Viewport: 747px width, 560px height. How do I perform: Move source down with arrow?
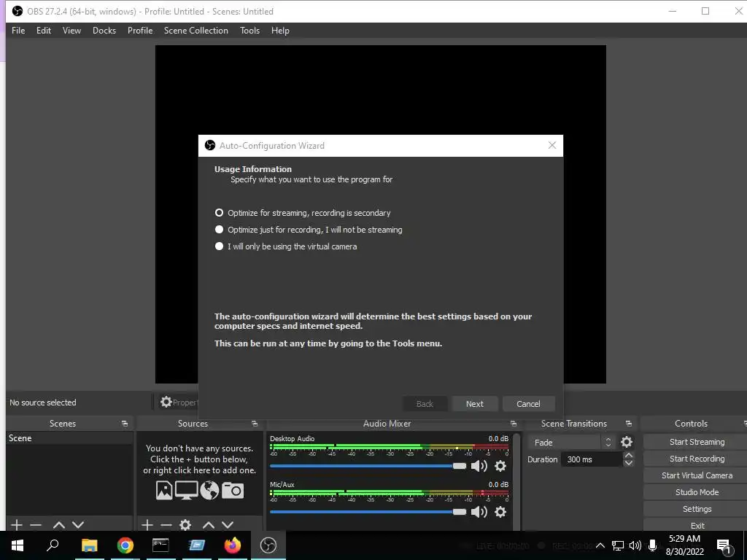click(228, 525)
